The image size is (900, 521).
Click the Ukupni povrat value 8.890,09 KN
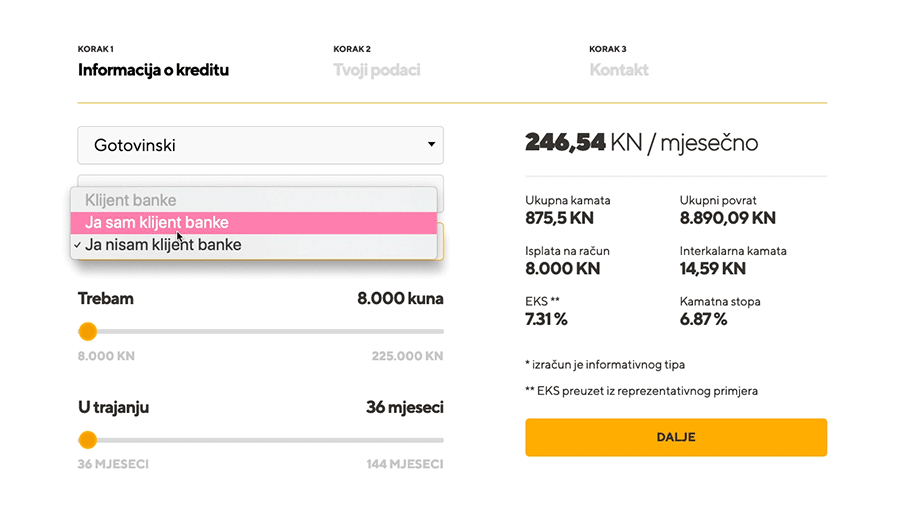click(727, 217)
